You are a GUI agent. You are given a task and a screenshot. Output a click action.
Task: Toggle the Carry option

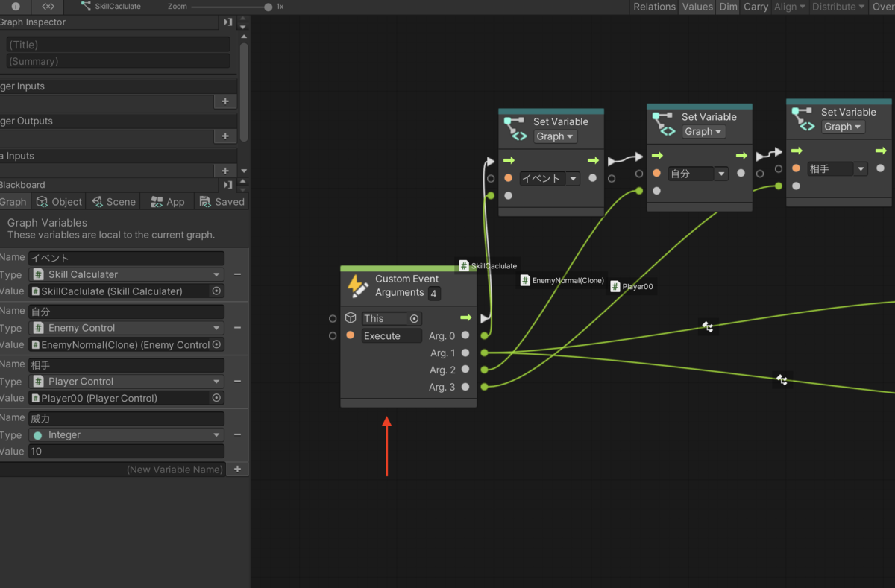[x=756, y=7]
